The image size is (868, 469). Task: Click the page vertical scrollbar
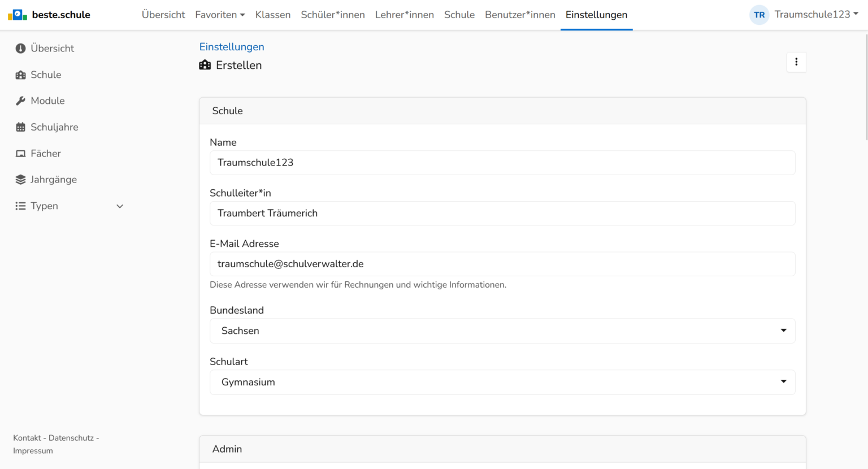[866, 86]
